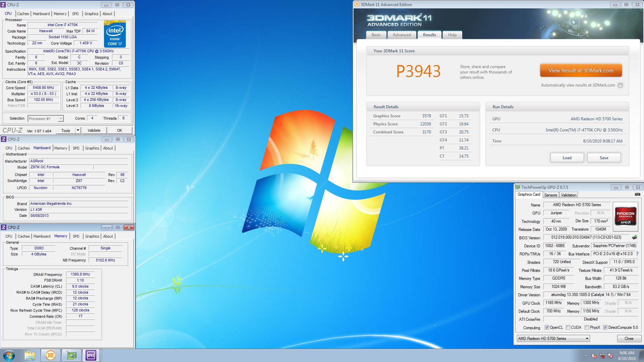Toggle automatically view results at 3DMark.com

621,85
